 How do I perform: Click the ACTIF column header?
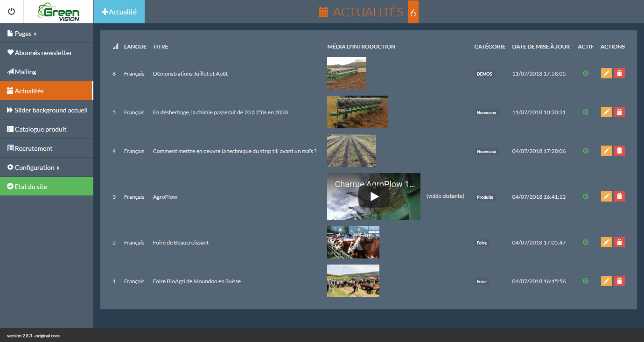pyautogui.click(x=586, y=47)
